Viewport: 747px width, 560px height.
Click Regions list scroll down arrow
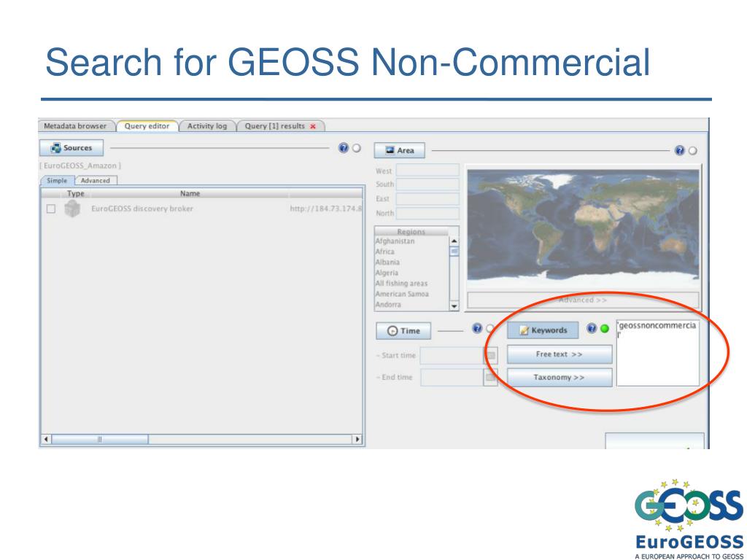click(454, 306)
